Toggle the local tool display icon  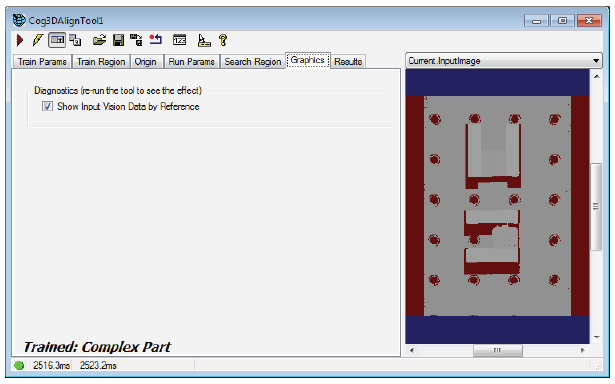(x=57, y=40)
